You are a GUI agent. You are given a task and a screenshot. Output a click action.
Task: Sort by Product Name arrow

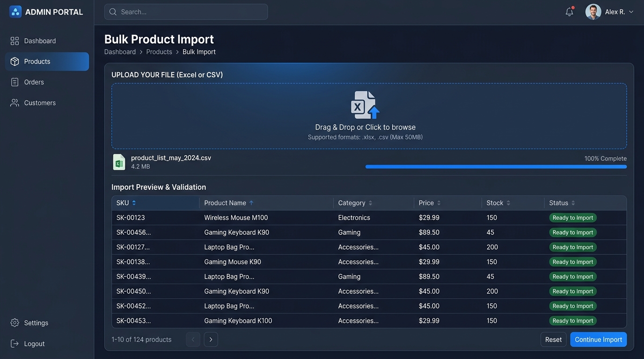pyautogui.click(x=251, y=203)
